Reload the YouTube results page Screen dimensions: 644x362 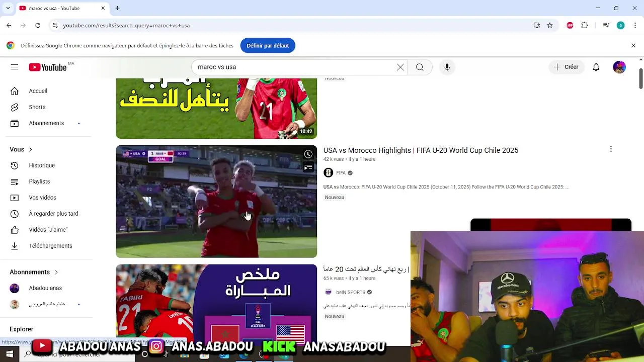point(38,25)
